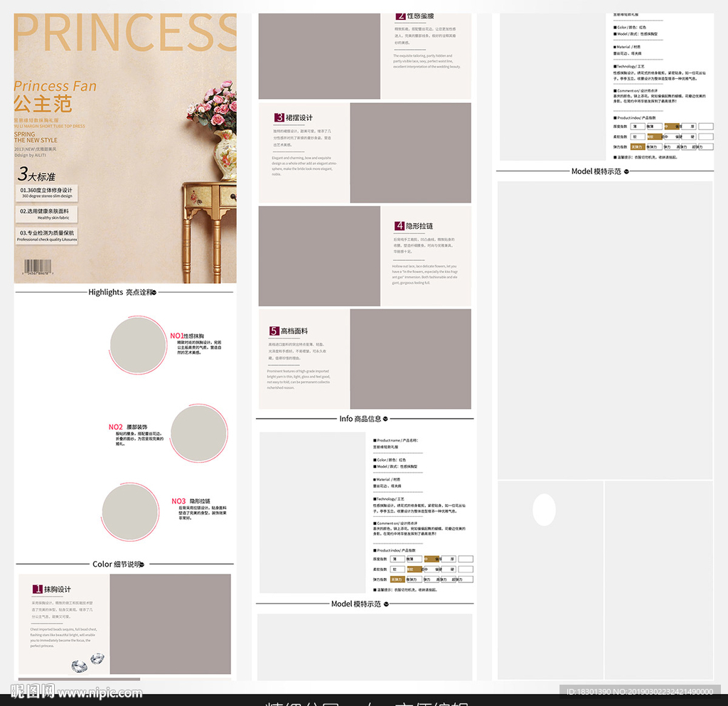
Task: Click the gold 无弹力 swatch under Info 商品信息
Action: coord(397,579)
